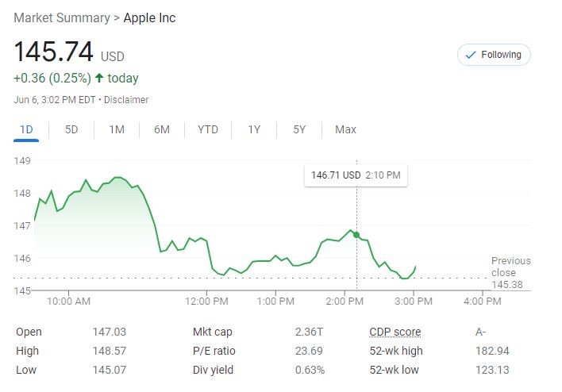Open the Disclaimer link
The width and height of the screenshot is (562, 392).
click(x=126, y=100)
